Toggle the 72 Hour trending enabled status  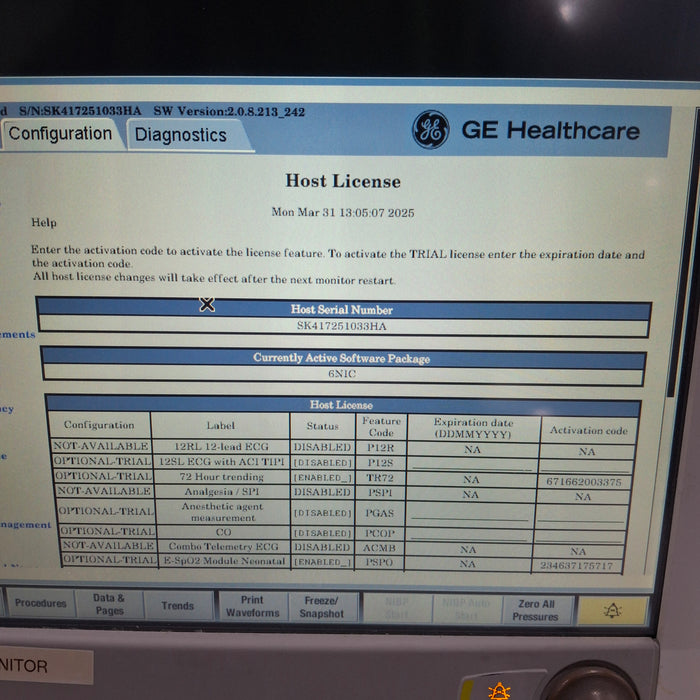coord(322,478)
